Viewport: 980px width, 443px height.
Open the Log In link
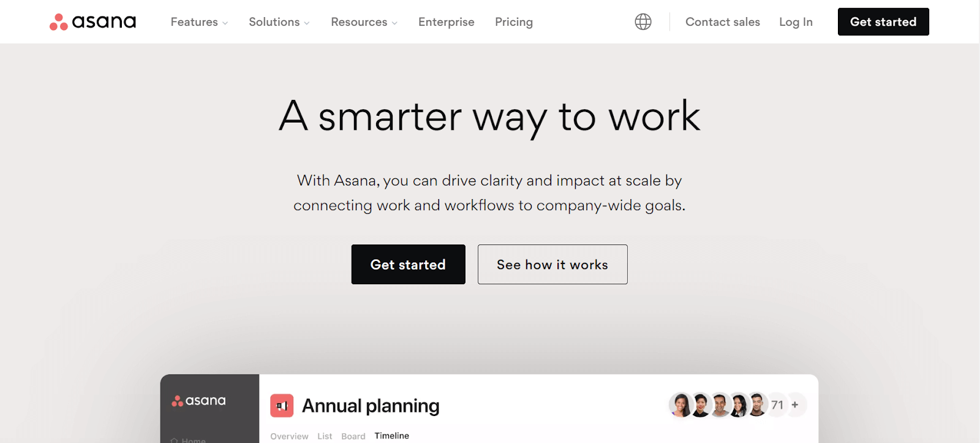click(795, 21)
